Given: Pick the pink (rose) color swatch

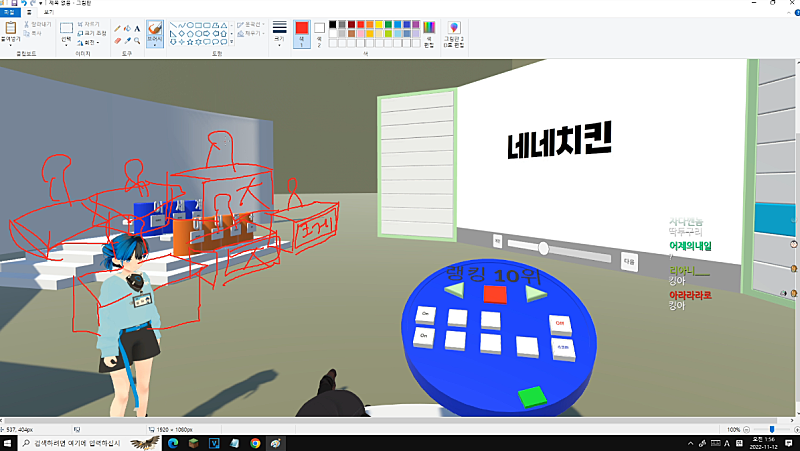Looking at the screenshot, I should [361, 34].
